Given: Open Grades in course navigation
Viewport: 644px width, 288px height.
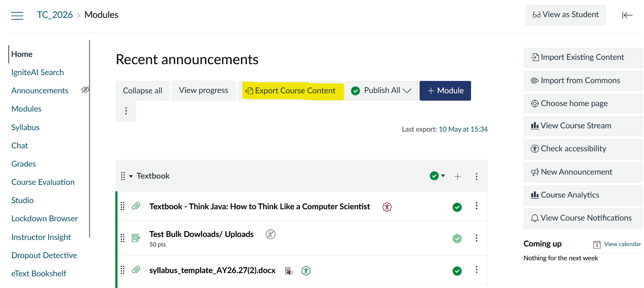Looking at the screenshot, I should pos(23,164).
